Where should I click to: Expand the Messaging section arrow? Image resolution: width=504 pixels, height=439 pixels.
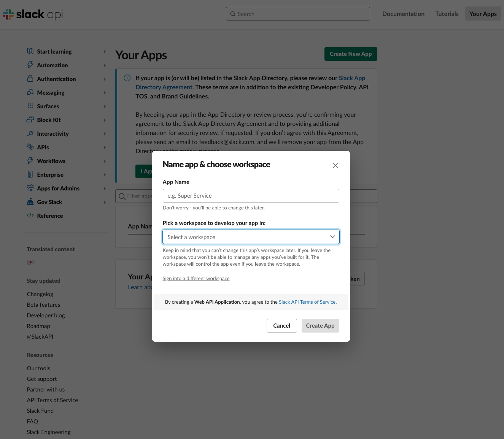(105, 93)
